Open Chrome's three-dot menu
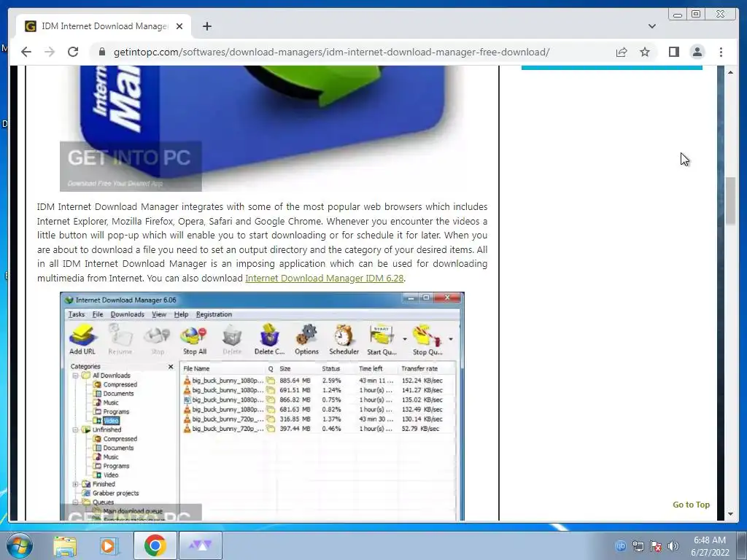747x560 pixels. [x=721, y=52]
